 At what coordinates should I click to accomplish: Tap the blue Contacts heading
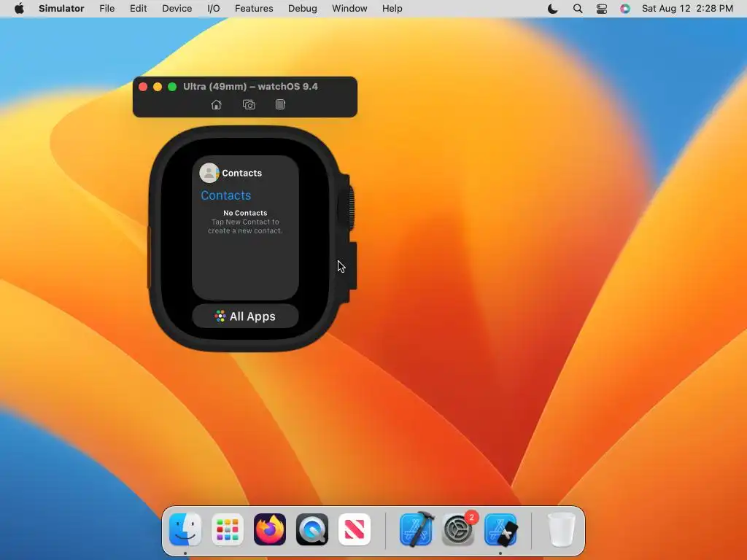pos(226,195)
